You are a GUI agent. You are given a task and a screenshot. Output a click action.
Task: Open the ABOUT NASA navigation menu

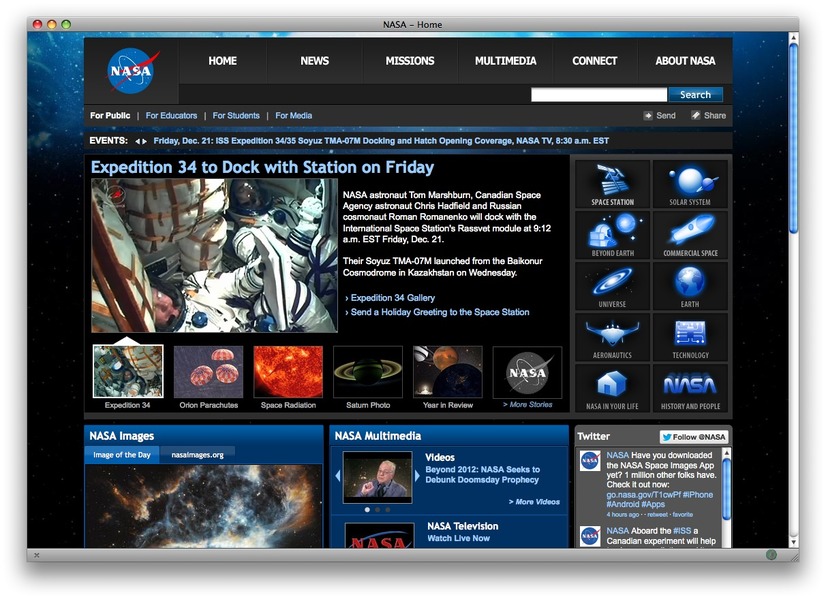pyautogui.click(x=685, y=61)
